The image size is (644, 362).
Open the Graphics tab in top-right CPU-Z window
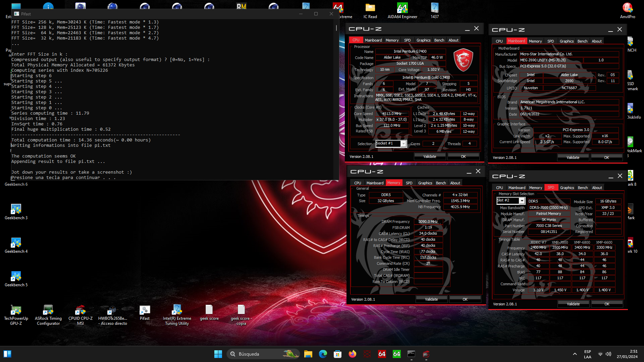point(567,41)
